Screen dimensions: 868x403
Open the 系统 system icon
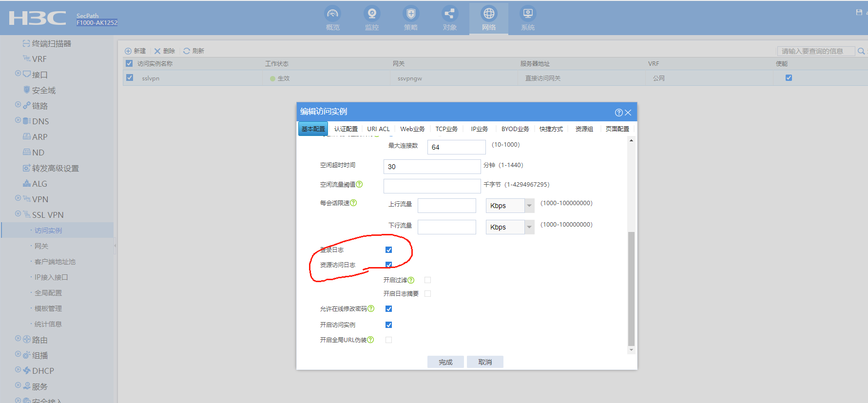(528, 14)
